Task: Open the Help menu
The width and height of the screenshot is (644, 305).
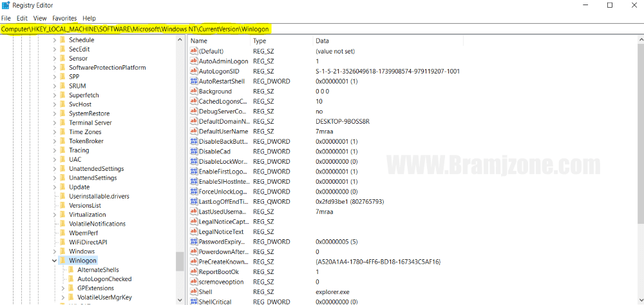Action: point(89,18)
